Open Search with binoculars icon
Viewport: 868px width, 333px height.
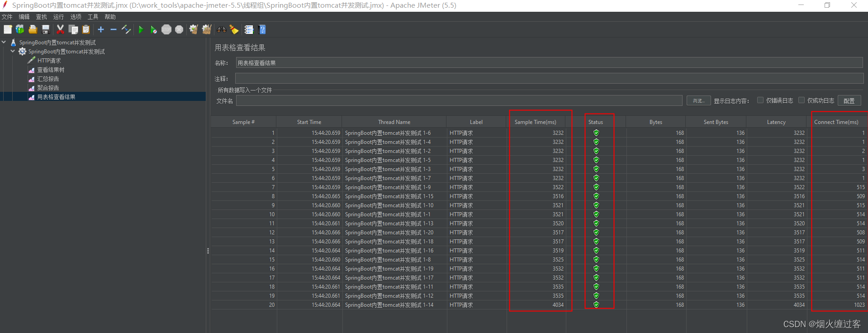(x=222, y=29)
